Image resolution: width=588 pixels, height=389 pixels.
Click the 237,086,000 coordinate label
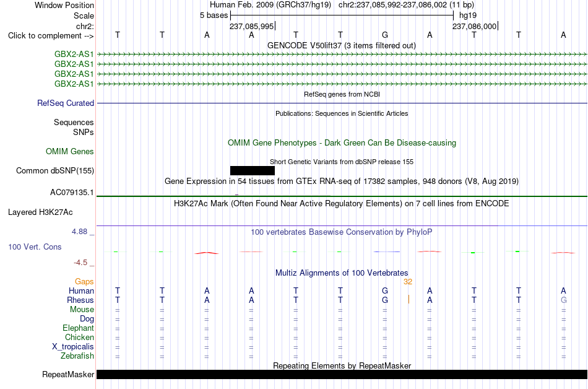(474, 26)
